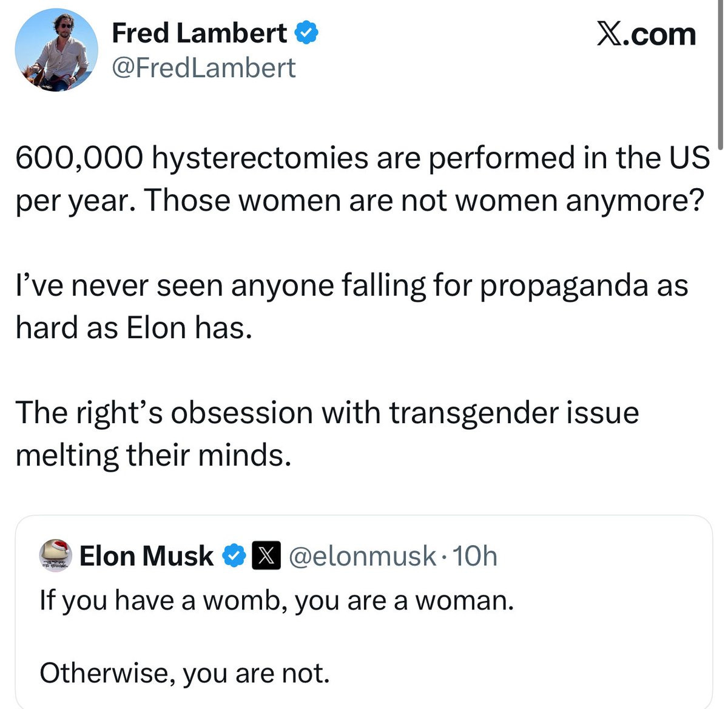Screen dimensions: 728x709
Task: Click the 'falling for propaganda' line
Action: (352, 285)
